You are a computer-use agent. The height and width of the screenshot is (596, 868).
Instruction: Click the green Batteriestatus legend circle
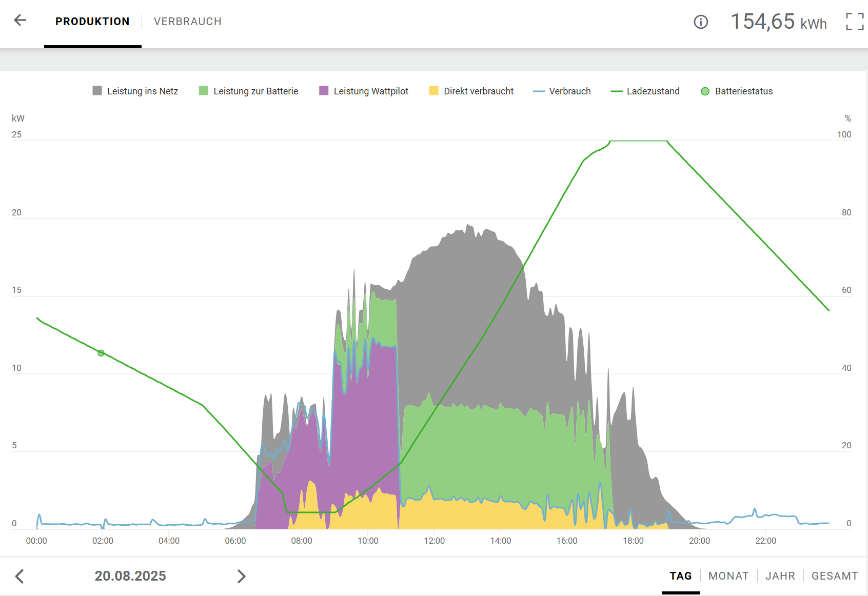(705, 91)
